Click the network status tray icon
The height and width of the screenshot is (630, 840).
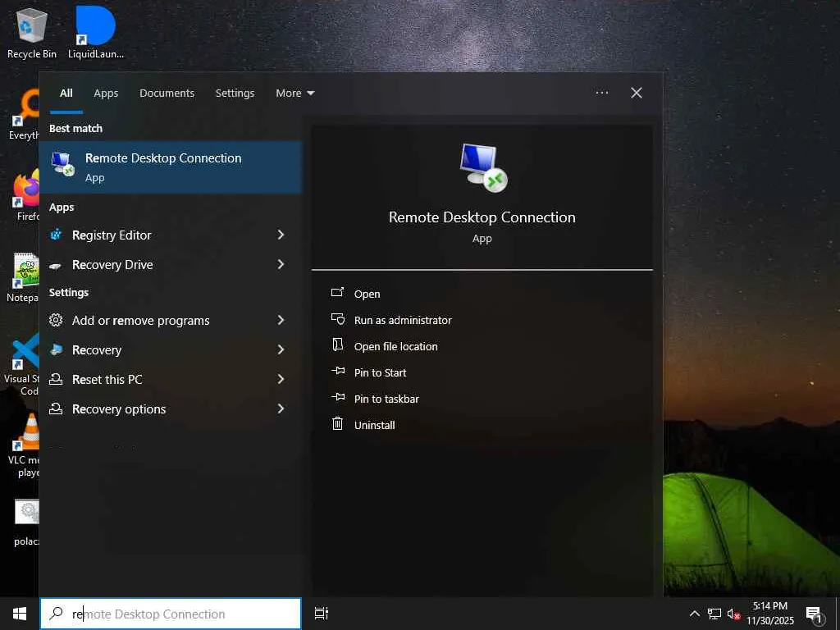tap(714, 614)
